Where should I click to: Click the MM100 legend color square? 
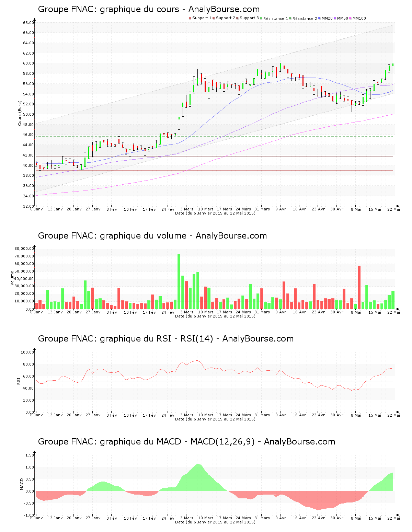coord(350,18)
